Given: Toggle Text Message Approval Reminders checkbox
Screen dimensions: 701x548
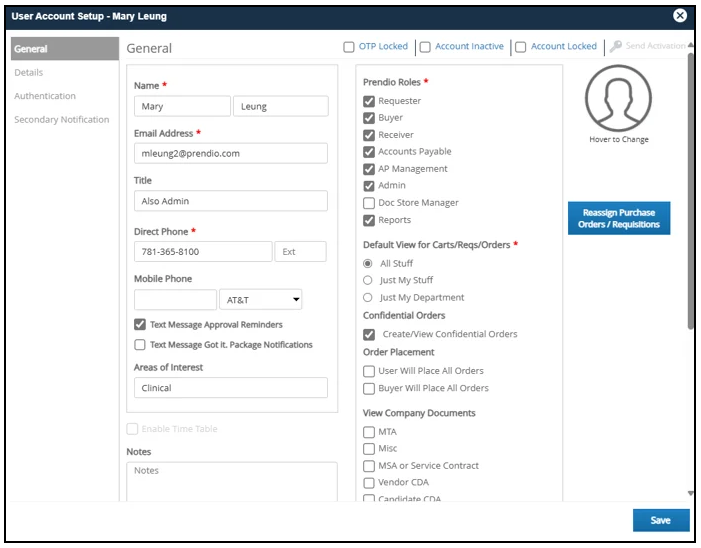Looking at the screenshot, I should pos(140,325).
